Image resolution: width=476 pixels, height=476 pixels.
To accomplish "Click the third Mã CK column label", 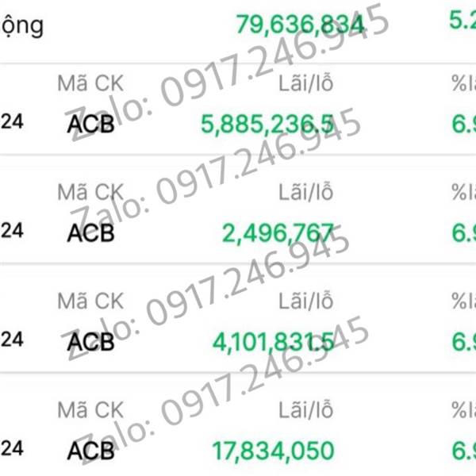I will (x=90, y=301).
